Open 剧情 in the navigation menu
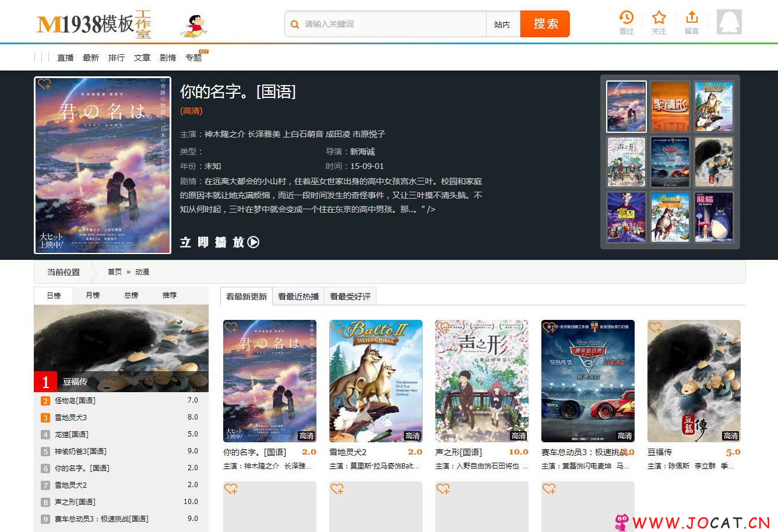The image size is (778, 532). [x=168, y=58]
